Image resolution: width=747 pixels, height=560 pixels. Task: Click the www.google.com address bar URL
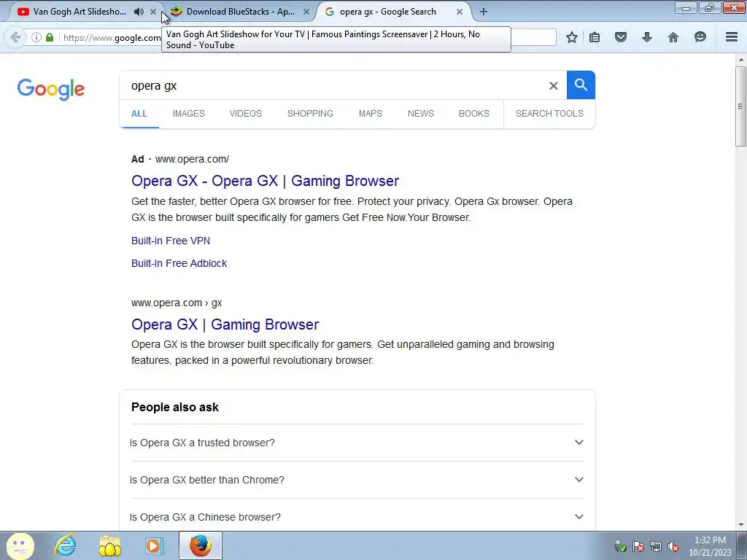[112, 38]
